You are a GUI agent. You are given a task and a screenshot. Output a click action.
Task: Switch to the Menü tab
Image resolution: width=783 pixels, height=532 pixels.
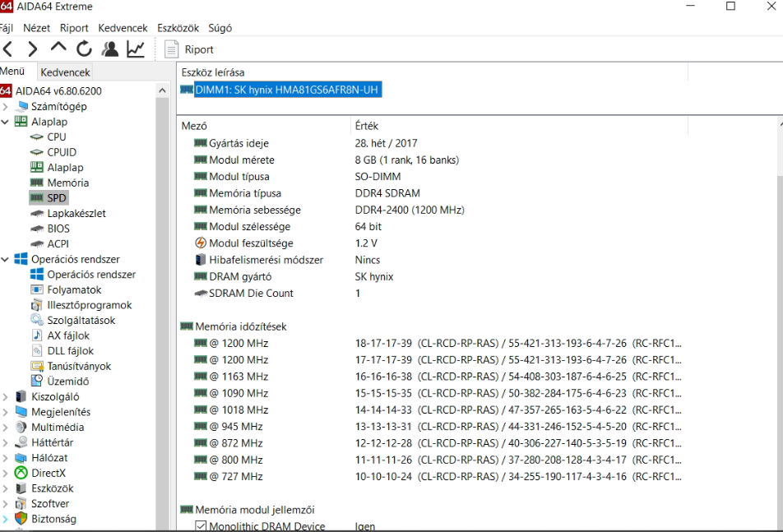tap(12, 72)
